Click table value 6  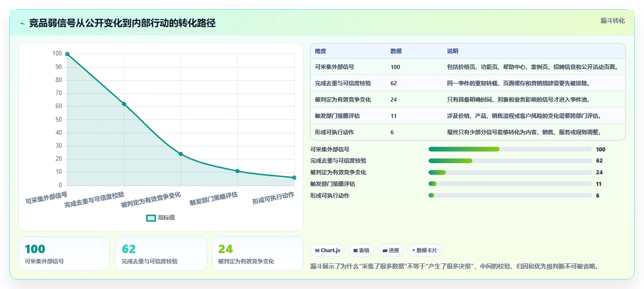[x=392, y=132]
